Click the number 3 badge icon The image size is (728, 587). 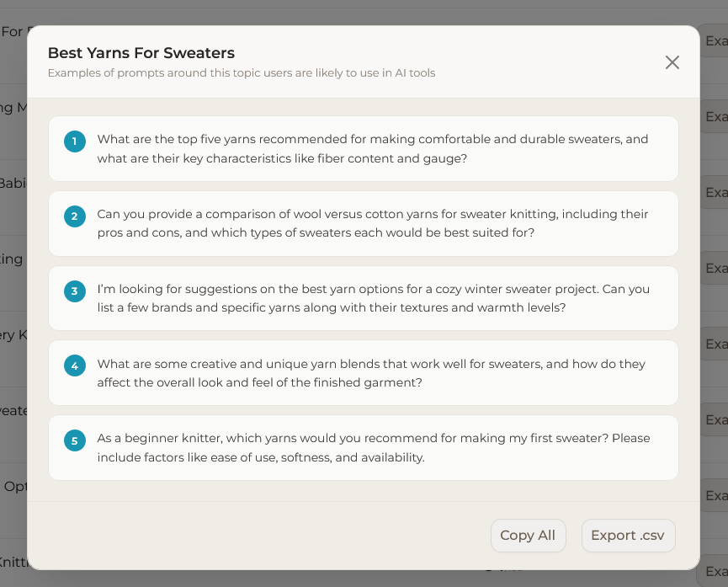coord(75,291)
